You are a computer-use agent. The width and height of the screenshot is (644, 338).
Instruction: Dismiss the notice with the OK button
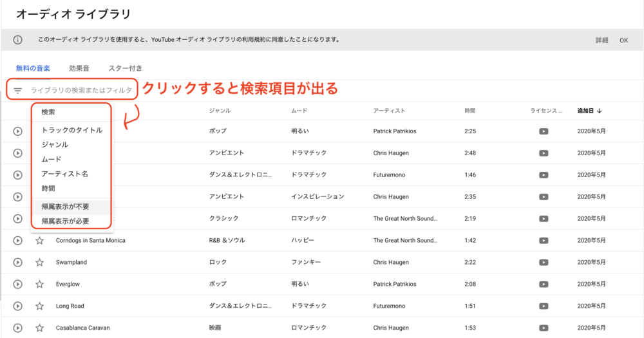click(623, 40)
